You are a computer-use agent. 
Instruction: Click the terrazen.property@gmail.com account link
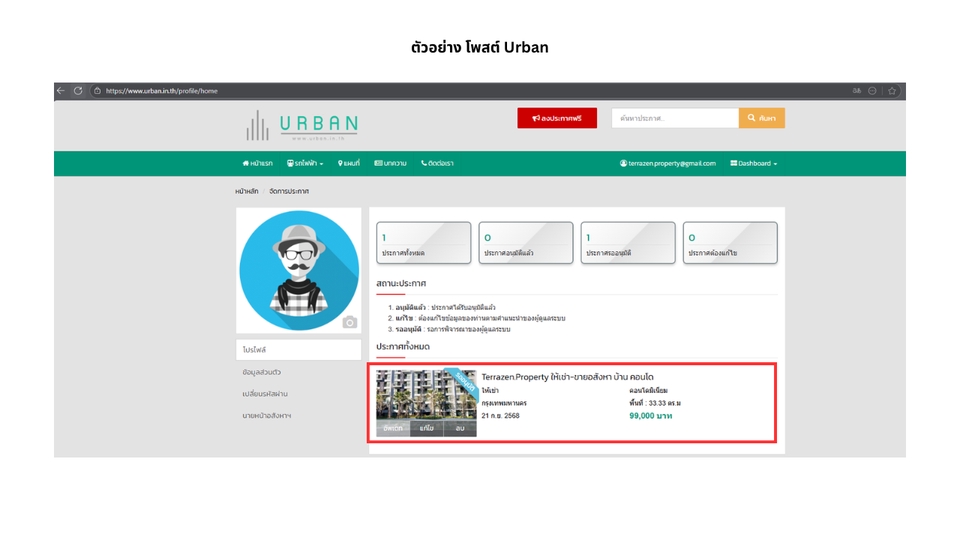click(x=667, y=163)
